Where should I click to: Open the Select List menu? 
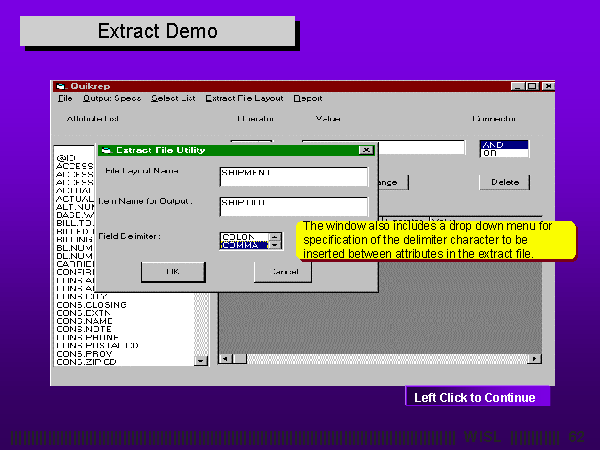pos(174,98)
